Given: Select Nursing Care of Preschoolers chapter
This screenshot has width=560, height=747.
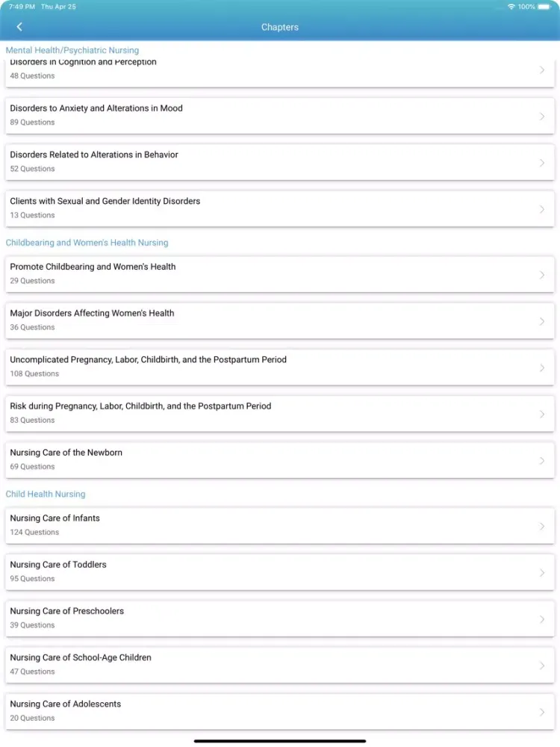Looking at the screenshot, I should [280, 619].
